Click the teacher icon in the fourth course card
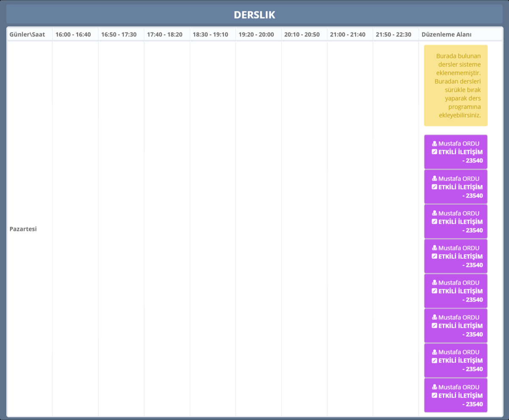 pos(434,248)
